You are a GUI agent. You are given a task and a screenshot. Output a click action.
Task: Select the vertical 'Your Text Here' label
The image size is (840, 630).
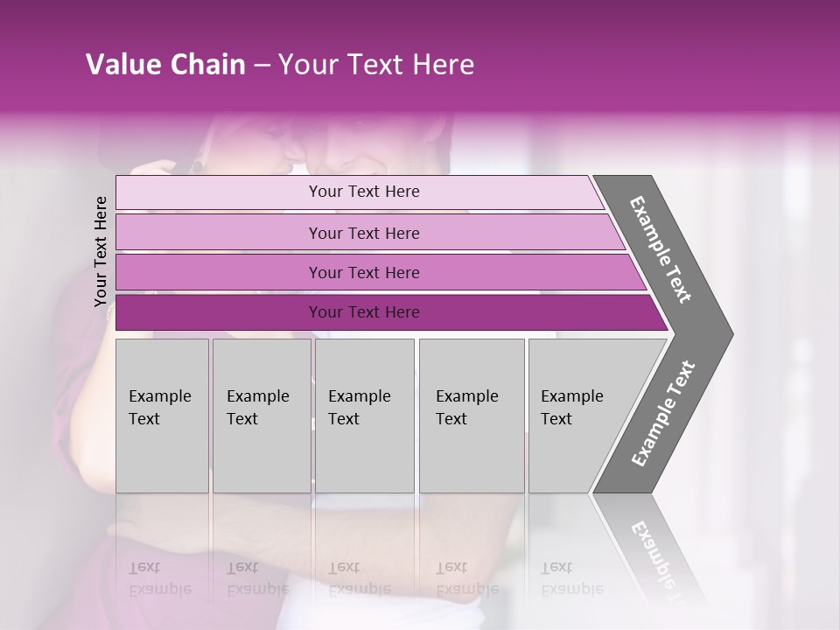tap(100, 251)
